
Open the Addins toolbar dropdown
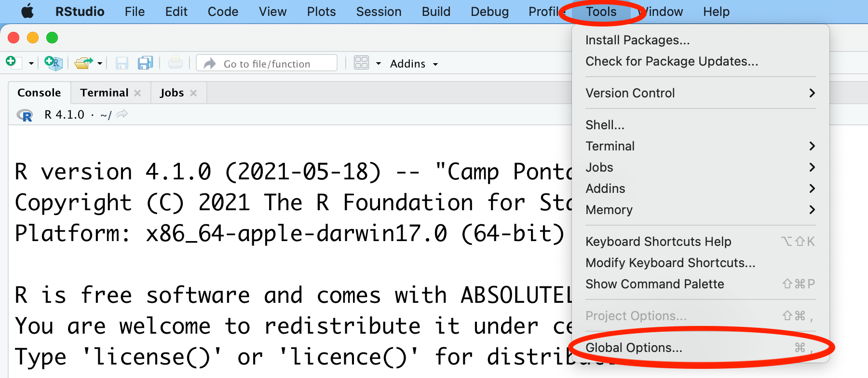coord(414,64)
